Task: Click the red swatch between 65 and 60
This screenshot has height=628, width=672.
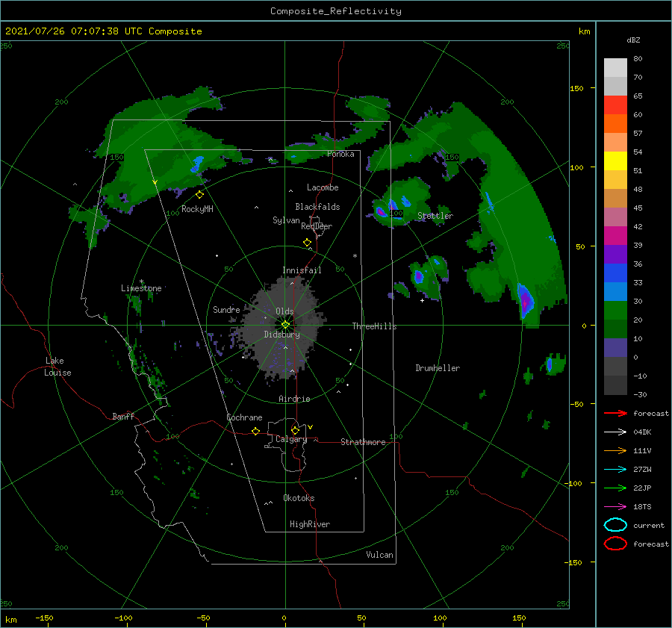Action: [615, 105]
